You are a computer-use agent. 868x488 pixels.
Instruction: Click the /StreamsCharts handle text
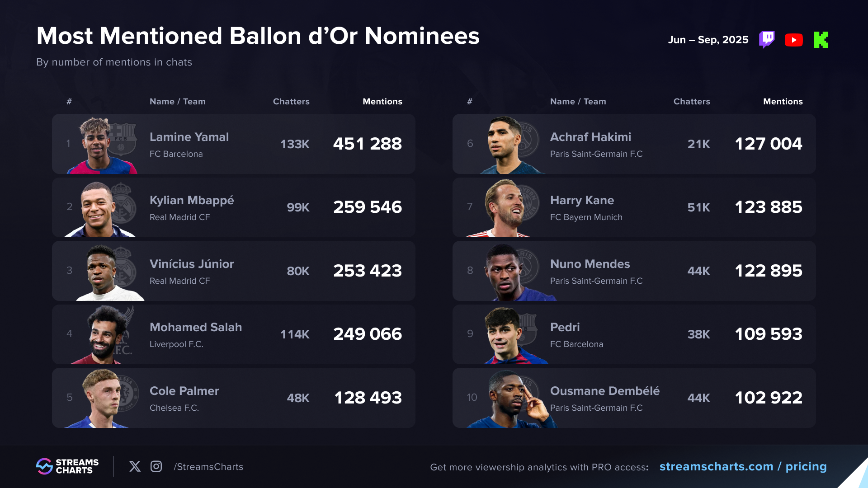(x=208, y=467)
